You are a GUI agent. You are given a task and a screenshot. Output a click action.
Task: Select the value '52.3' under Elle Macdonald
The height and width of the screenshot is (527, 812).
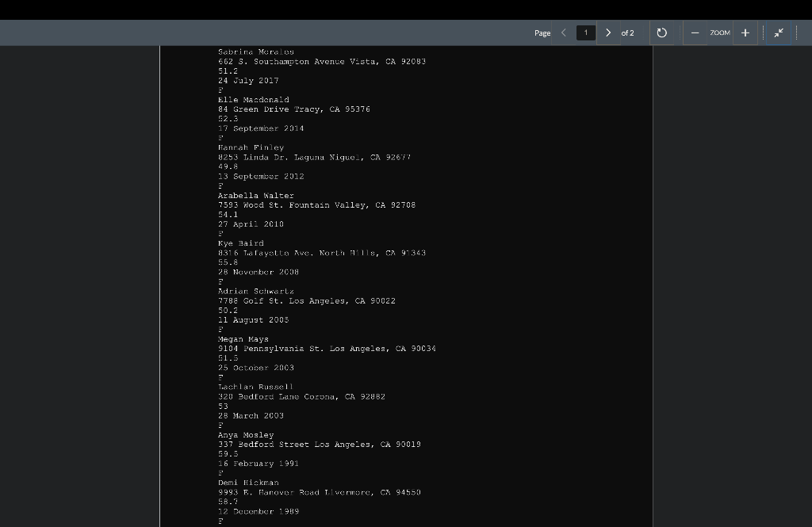tap(228, 119)
